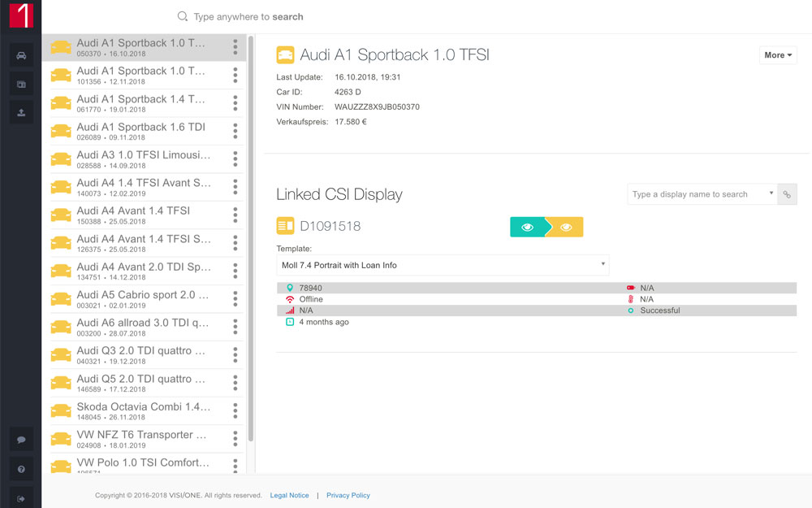Toggle the teal eye preview button
Viewport: 812px width, 508px height.
[x=527, y=227]
